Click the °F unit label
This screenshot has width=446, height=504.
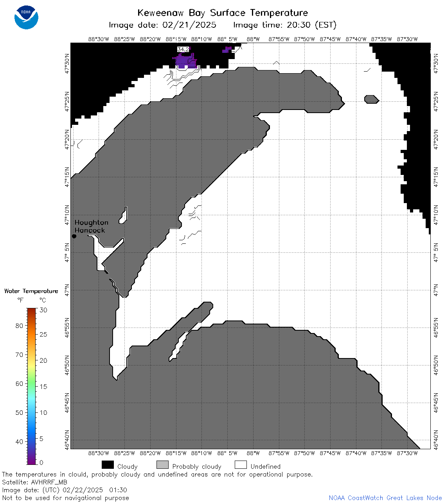click(x=20, y=300)
